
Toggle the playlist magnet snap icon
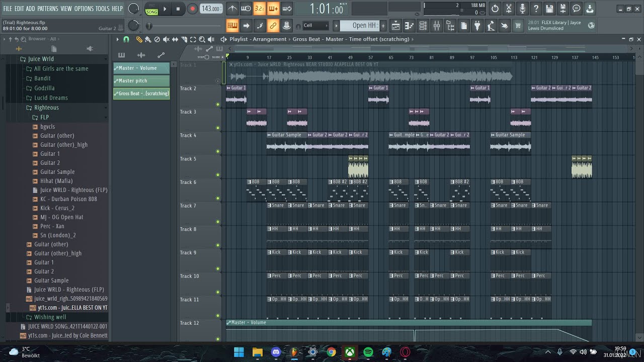click(126, 39)
